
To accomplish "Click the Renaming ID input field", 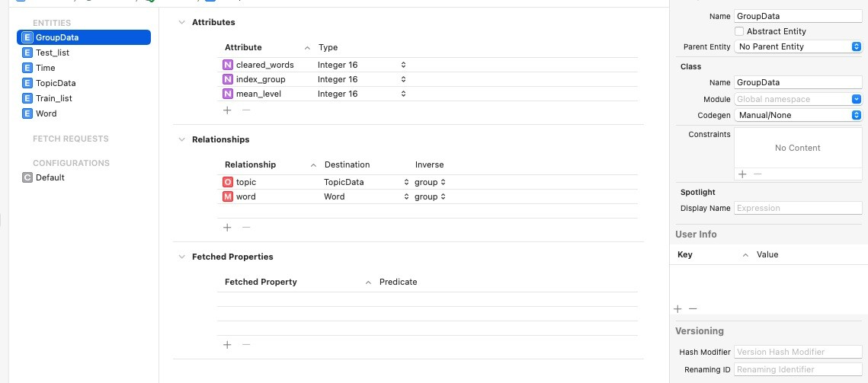I will coord(797,369).
